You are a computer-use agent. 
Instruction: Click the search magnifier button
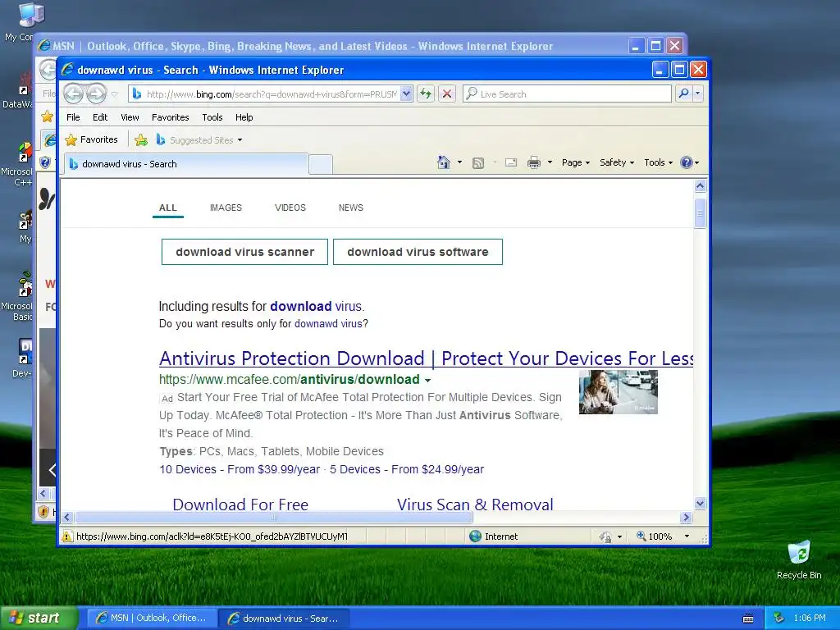pos(684,94)
